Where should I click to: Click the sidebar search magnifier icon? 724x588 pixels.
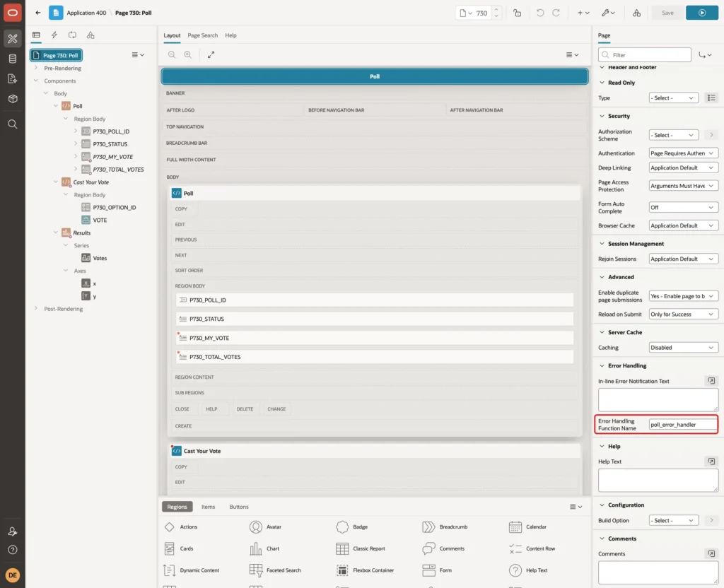[13, 124]
